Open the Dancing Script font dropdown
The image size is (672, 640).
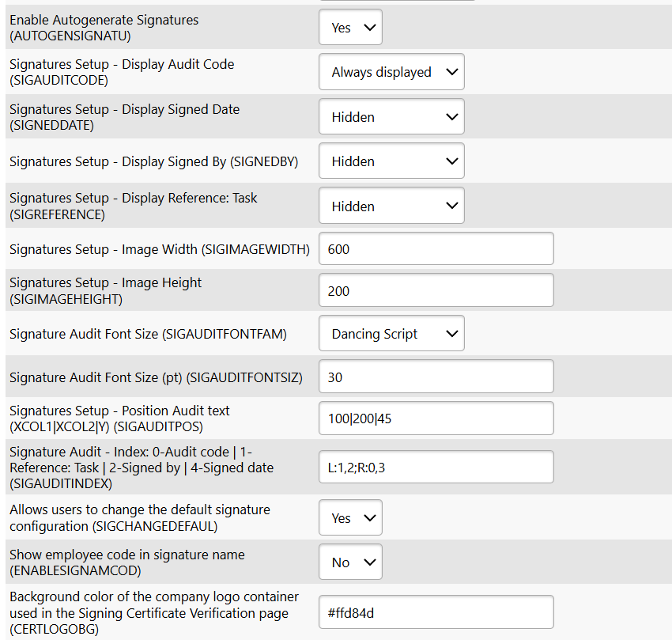click(x=391, y=334)
